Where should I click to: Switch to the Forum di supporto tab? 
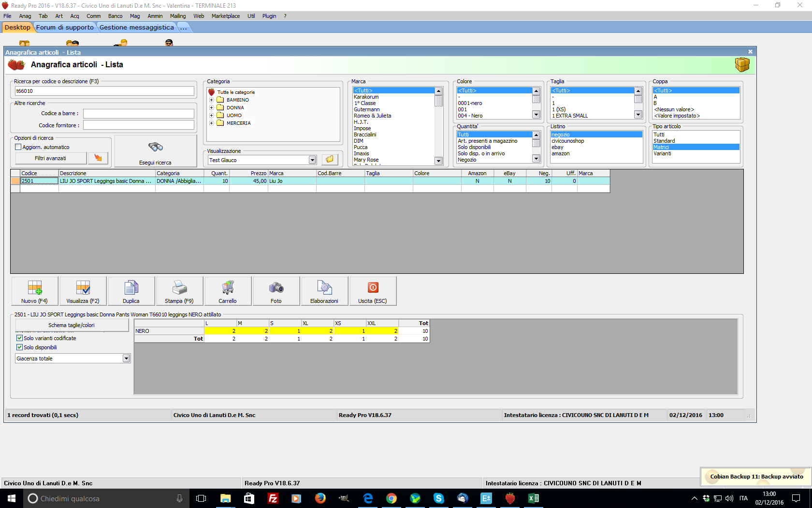click(65, 28)
